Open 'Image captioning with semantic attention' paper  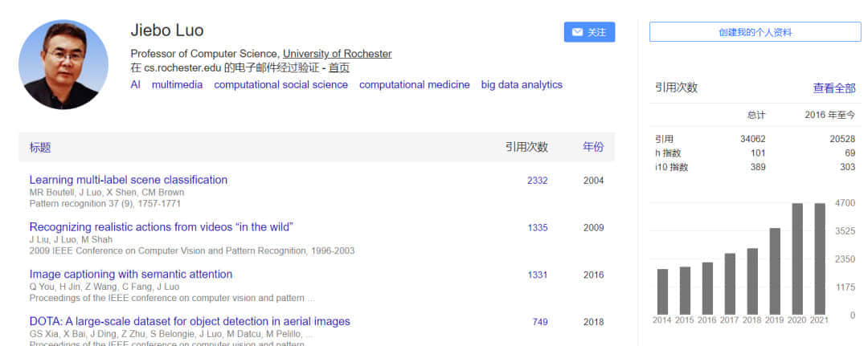(131, 274)
